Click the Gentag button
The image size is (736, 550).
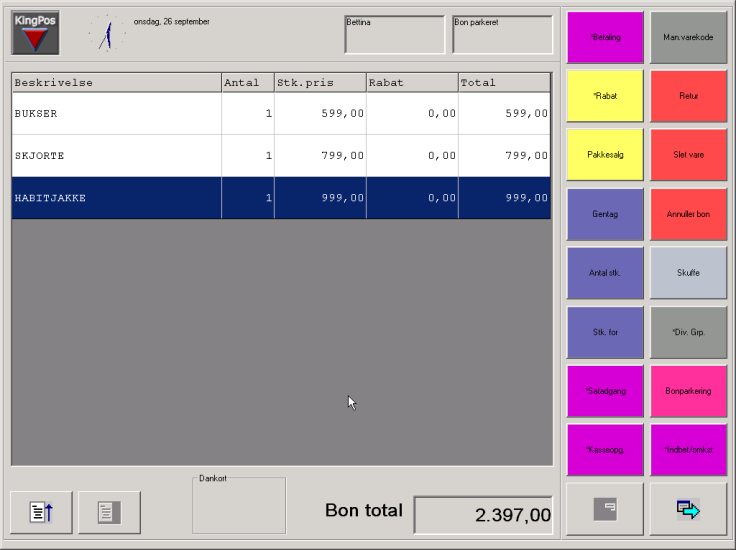[x=605, y=214]
